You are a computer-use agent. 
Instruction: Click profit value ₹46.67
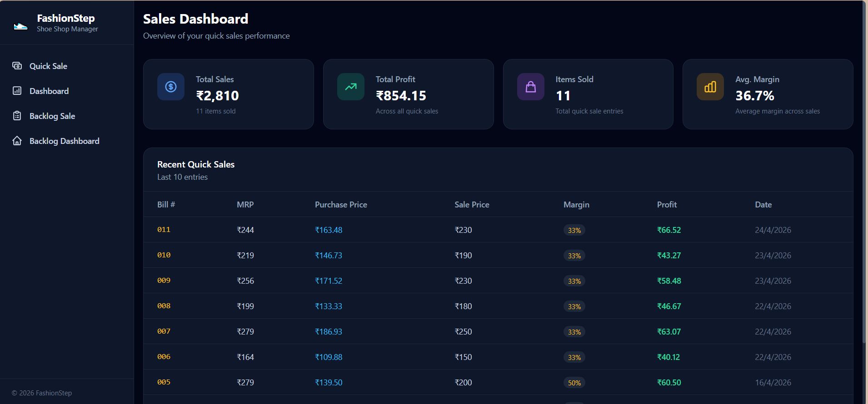pyautogui.click(x=669, y=306)
